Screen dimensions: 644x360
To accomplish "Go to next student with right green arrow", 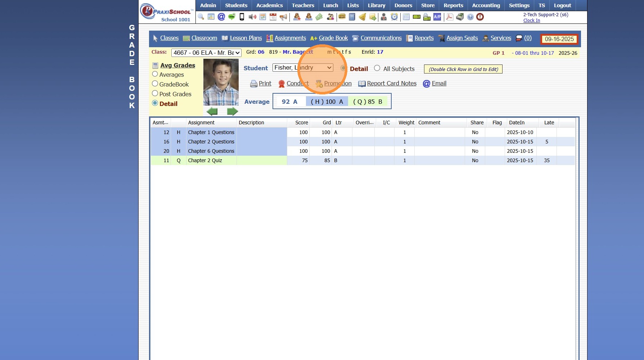I will click(x=233, y=111).
